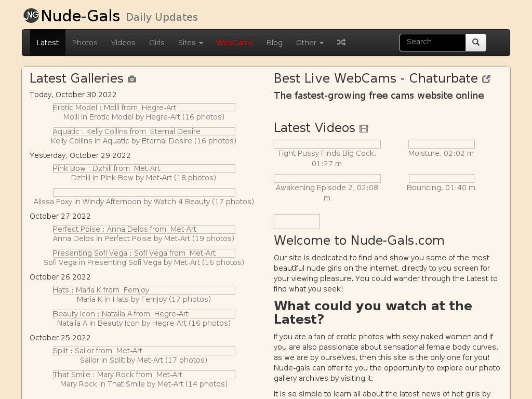Screen dimensions: 532x399
Task: Open the Latest Galleries heading link
Action: coord(76,78)
